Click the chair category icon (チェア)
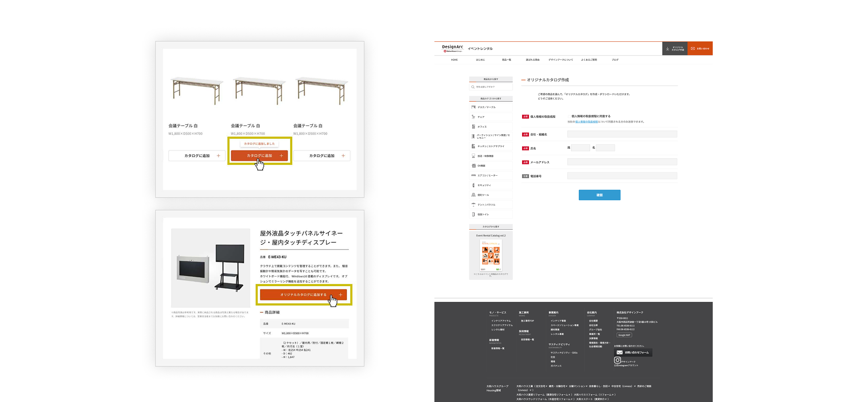The width and height of the screenshot is (868, 402). pos(473,117)
